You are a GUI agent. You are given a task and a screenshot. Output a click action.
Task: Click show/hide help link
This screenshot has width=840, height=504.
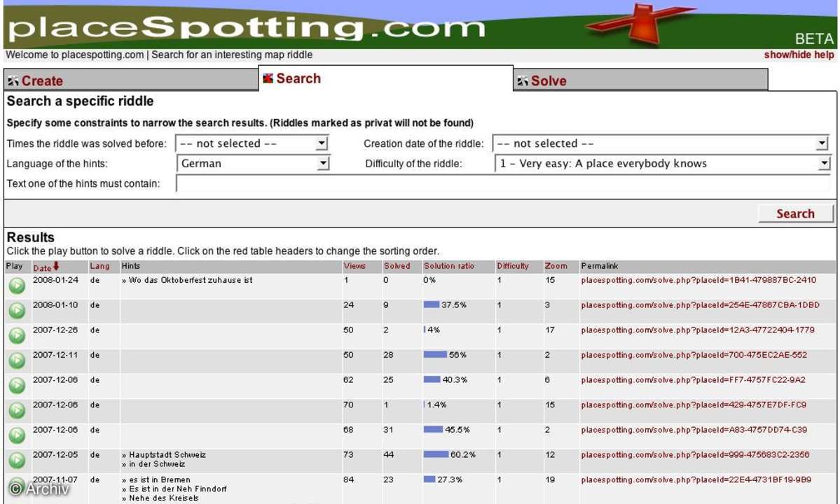point(799,55)
